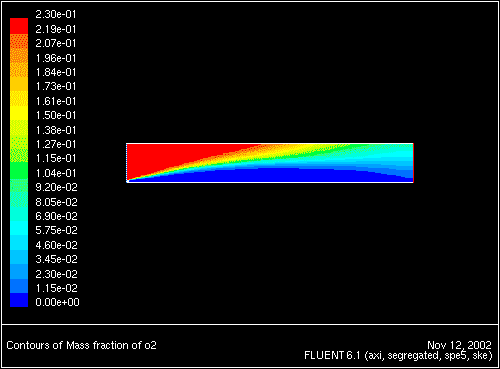Click the 1.96e-01 legend label
This screenshot has width=500, height=369.
(56, 58)
